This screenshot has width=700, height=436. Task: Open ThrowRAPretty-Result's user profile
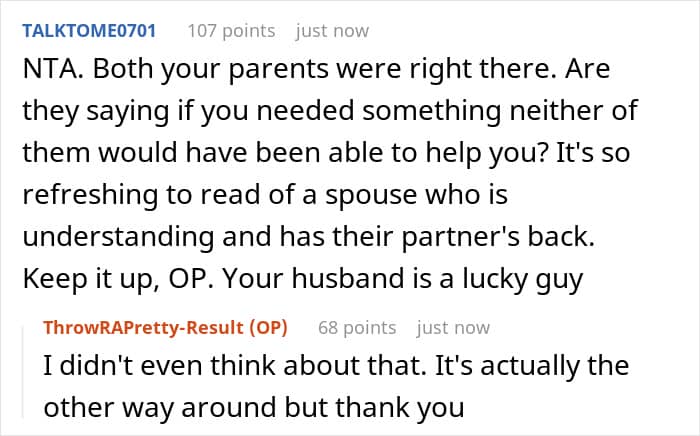(x=143, y=328)
